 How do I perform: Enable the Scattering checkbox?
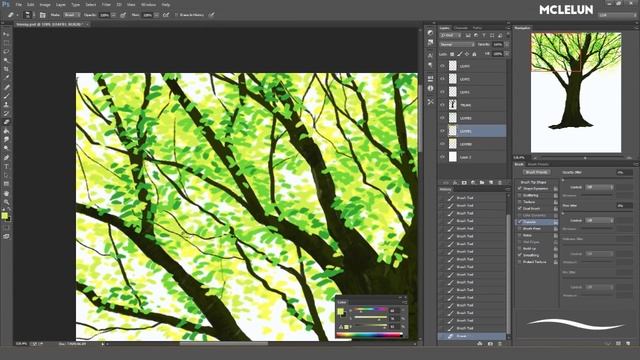click(x=520, y=196)
